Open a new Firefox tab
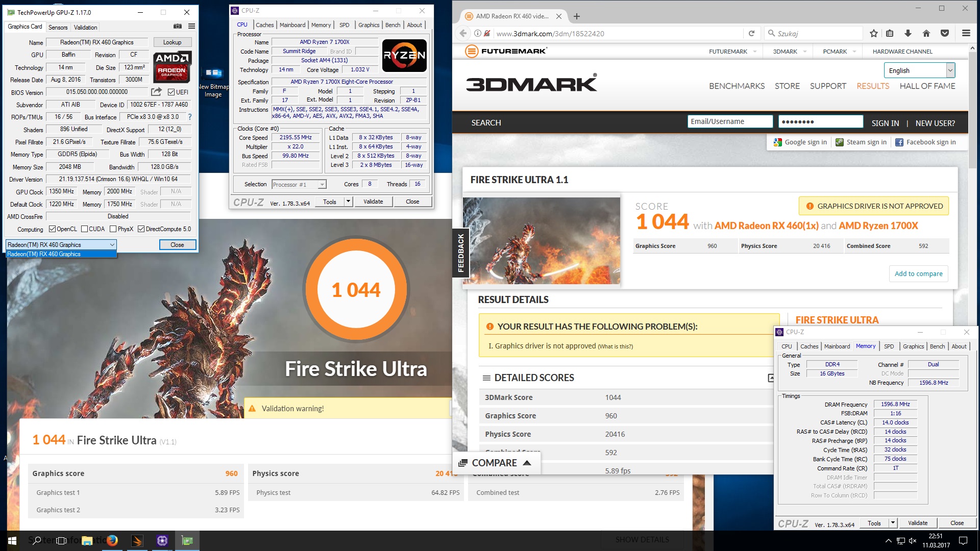The width and height of the screenshot is (980, 551). click(577, 16)
